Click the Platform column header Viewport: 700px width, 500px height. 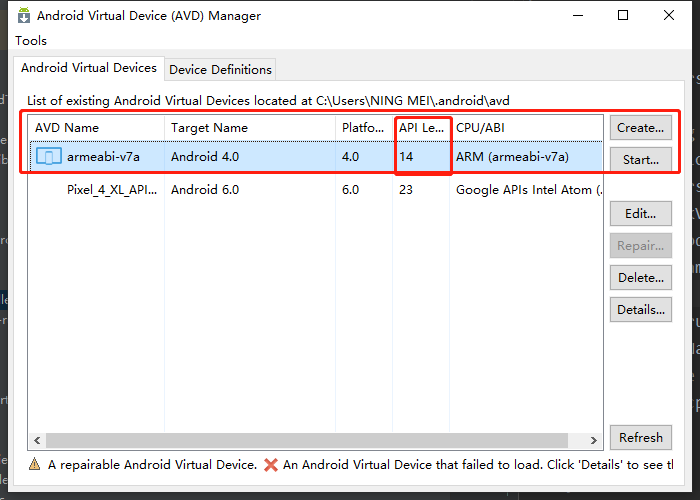tap(364, 128)
